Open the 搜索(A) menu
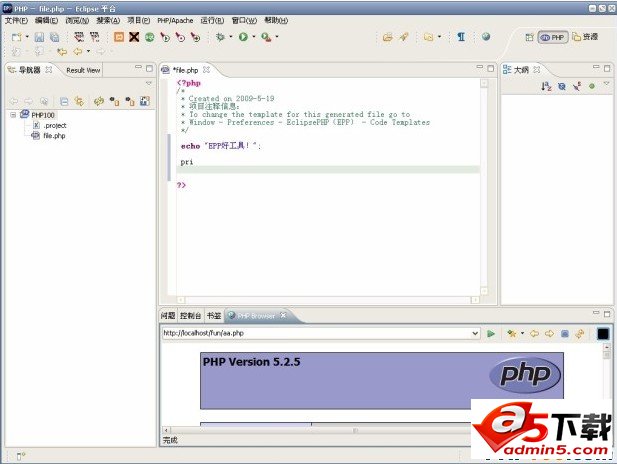The image size is (617, 464). click(x=108, y=20)
